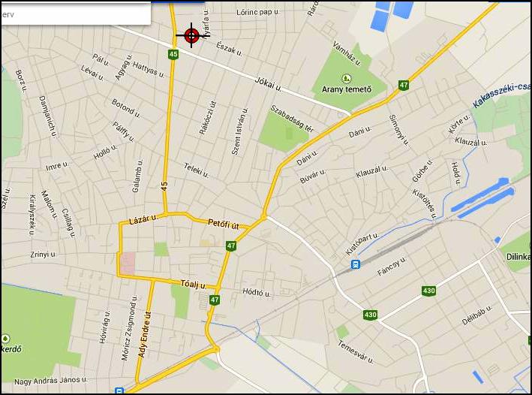Select the Lázár u. street label
The height and width of the screenshot is (395, 532).
click(143, 219)
